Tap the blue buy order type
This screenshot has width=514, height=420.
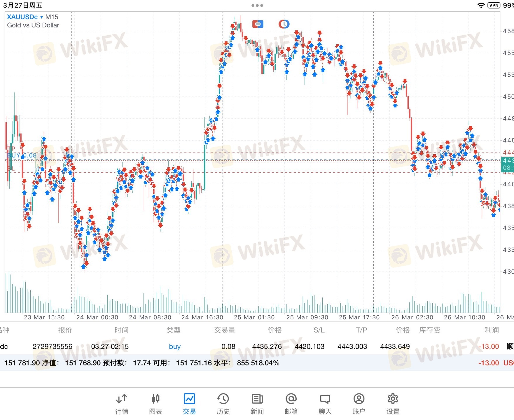click(x=175, y=346)
